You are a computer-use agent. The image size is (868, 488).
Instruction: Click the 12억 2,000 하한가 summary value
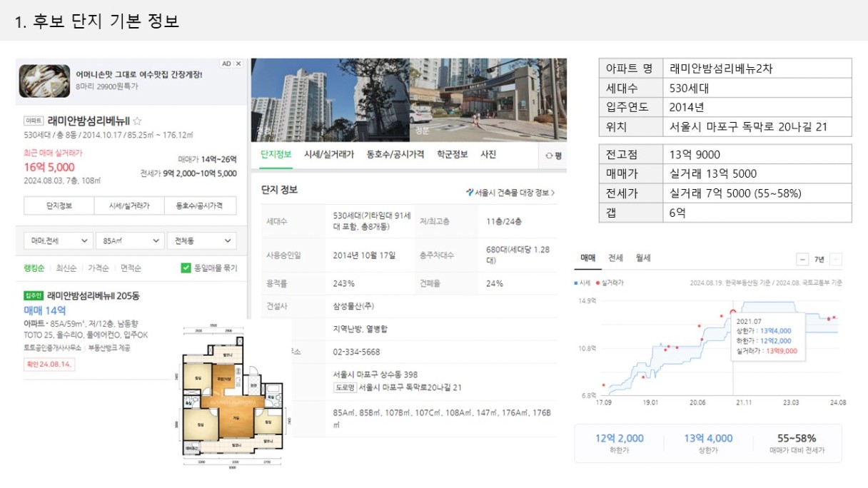coord(620,438)
